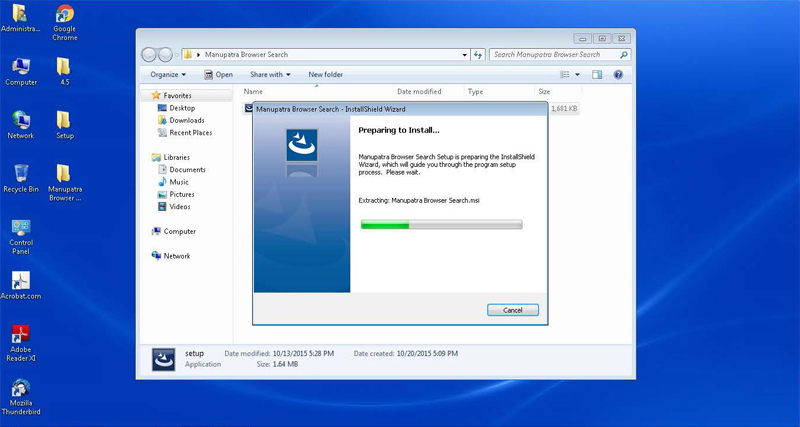
Task: Open the view options dropdown arrow
Action: [578, 74]
